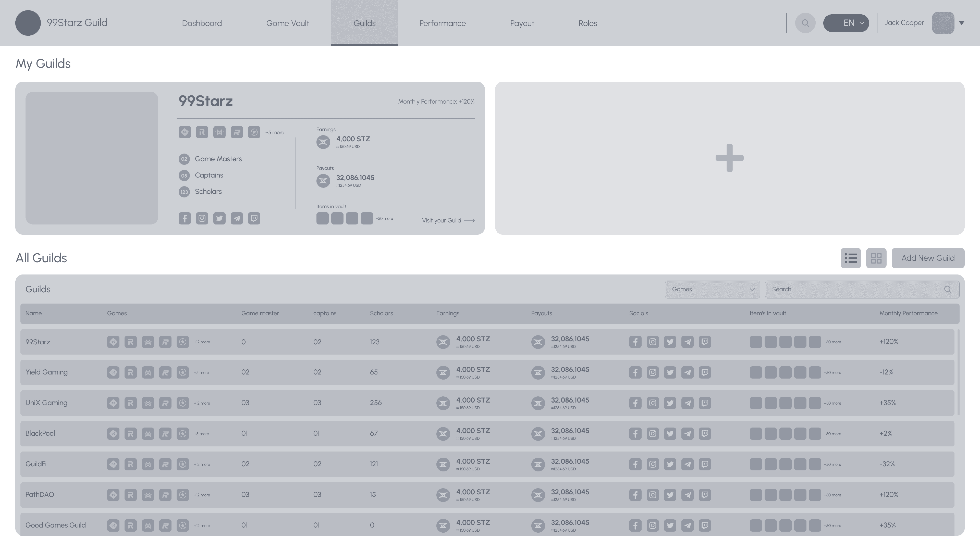Click the Telegram icon in the Good Games Guild row
Image resolution: width=980 pixels, height=551 pixels.
[x=688, y=525]
